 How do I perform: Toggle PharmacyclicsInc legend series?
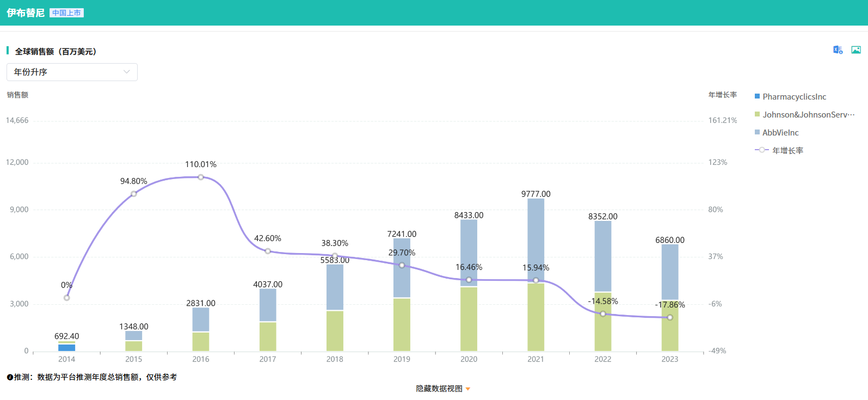click(x=794, y=97)
